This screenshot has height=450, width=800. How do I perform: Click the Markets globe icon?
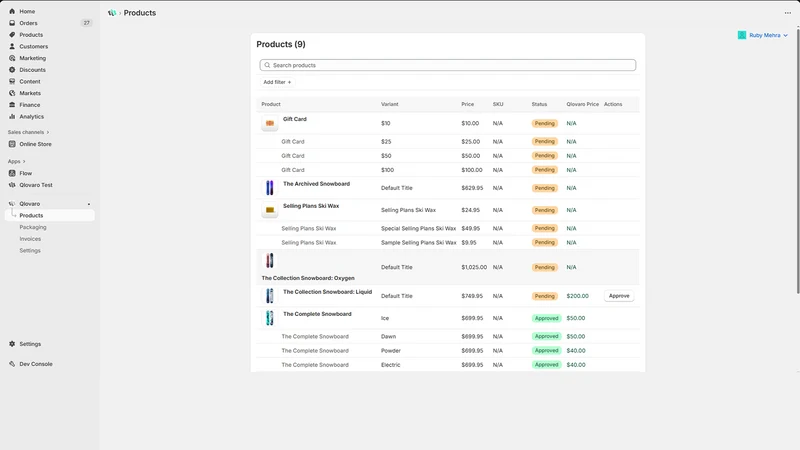[x=12, y=93]
